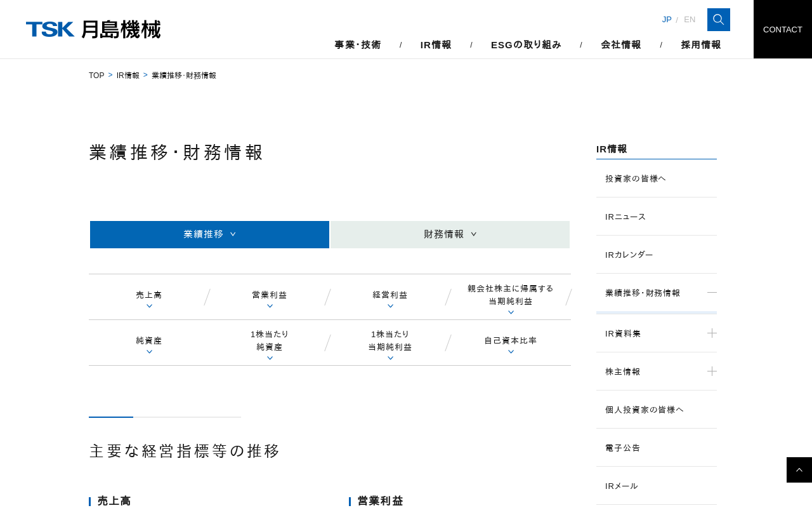Screen dimensions: 812x508
Task: Open the CONTACT button
Action: 782,29
